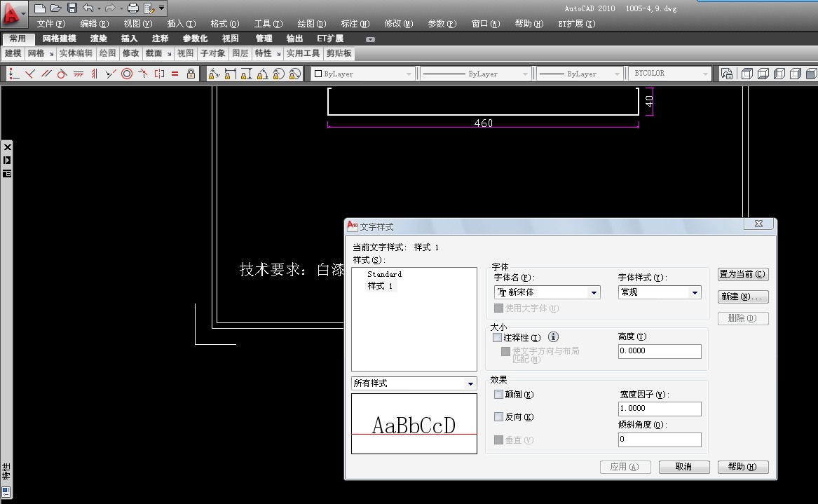The height and width of the screenshot is (504, 818).
Task: Select the Parallel constraint icon
Action: tap(46, 74)
